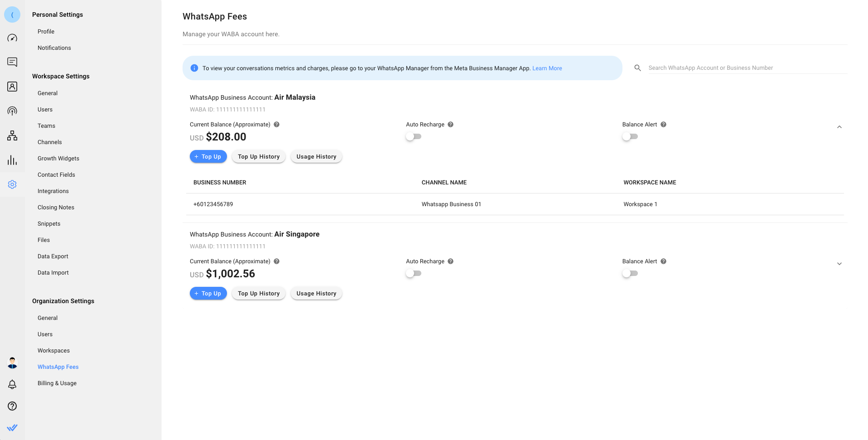
Task: Follow the Learn More link
Action: 547,68
